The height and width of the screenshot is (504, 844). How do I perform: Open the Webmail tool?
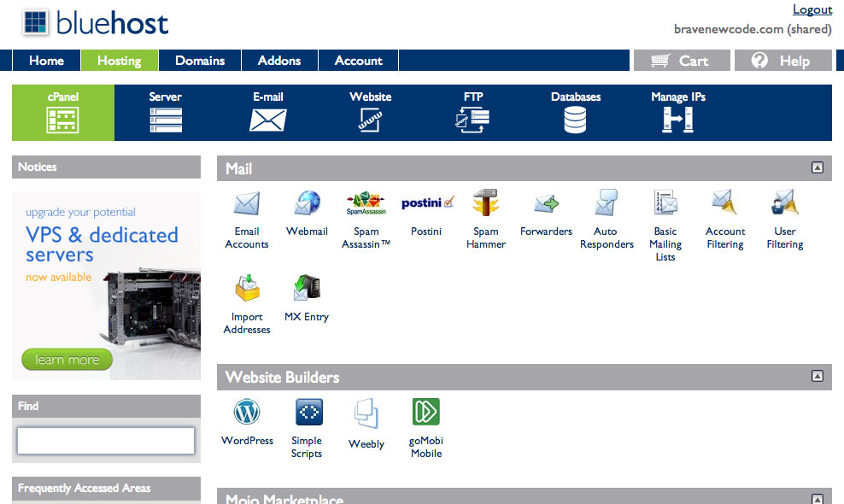[x=306, y=205]
